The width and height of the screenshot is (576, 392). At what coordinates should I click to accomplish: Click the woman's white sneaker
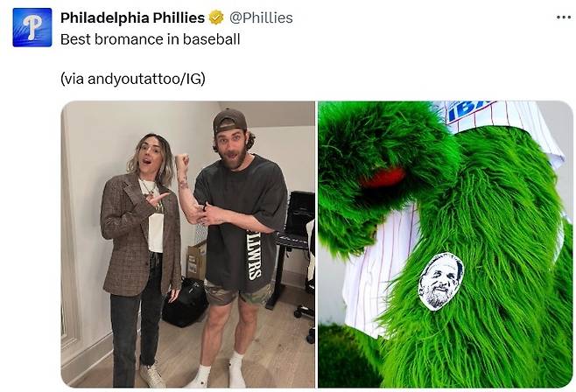(x=152, y=375)
